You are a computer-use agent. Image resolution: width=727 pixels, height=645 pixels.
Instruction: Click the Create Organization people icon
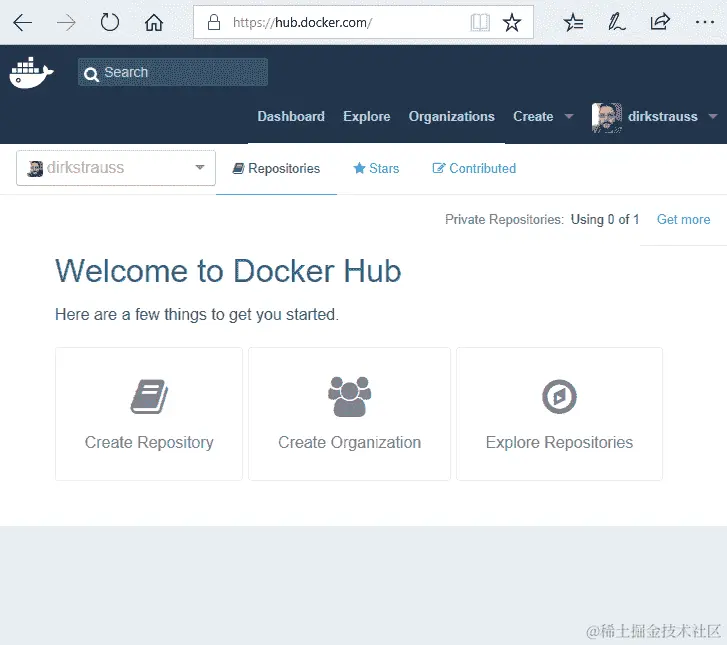coord(350,396)
